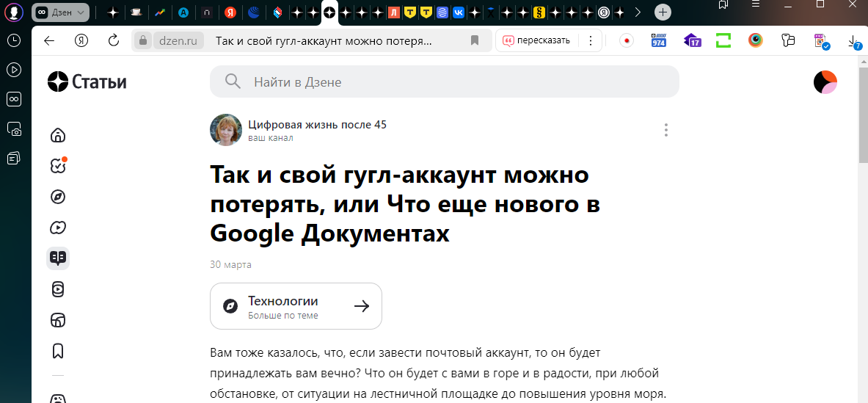Open saved items bookmark icon in the Dzen sidebar
This screenshot has width=868, height=403.
click(57, 351)
